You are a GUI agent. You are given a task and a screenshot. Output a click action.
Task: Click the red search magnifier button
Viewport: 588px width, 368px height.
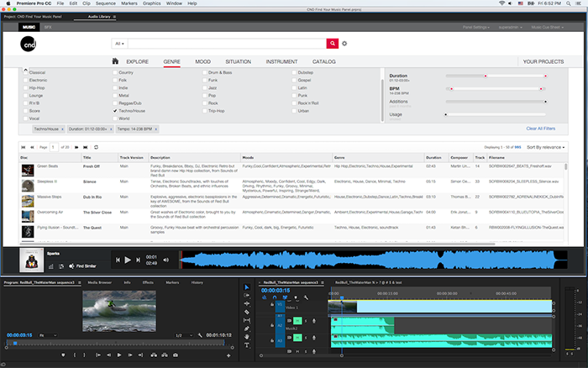pos(332,43)
